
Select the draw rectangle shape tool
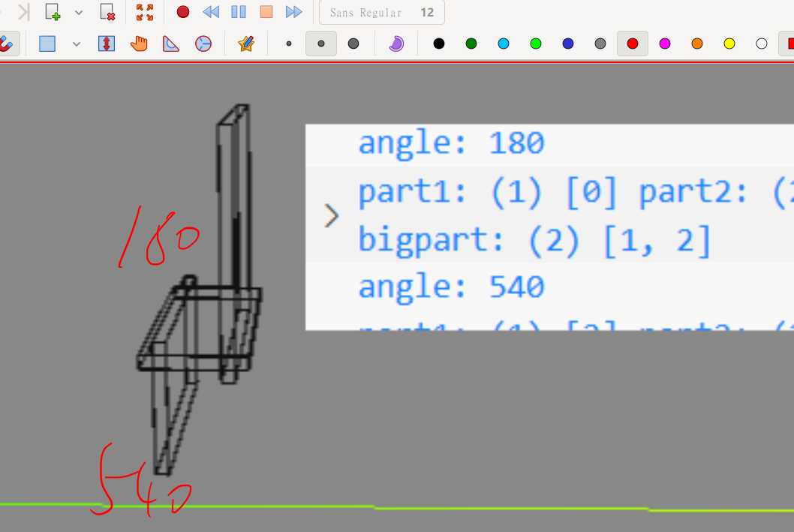click(x=47, y=44)
